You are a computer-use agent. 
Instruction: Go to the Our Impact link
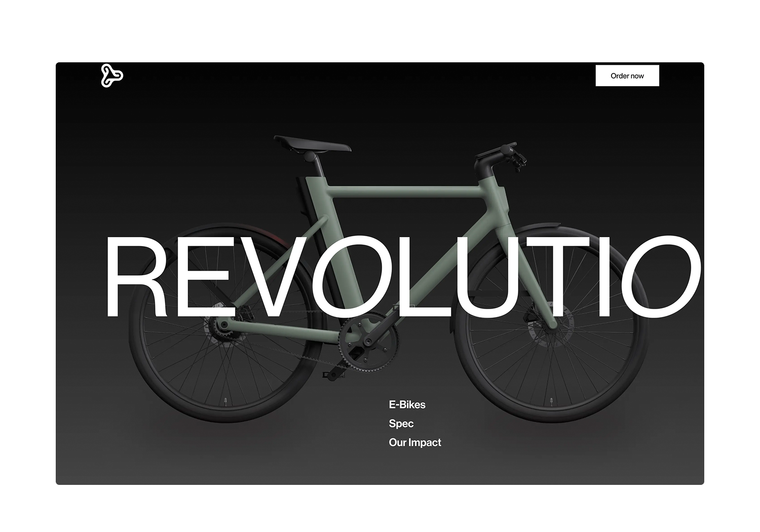414,442
